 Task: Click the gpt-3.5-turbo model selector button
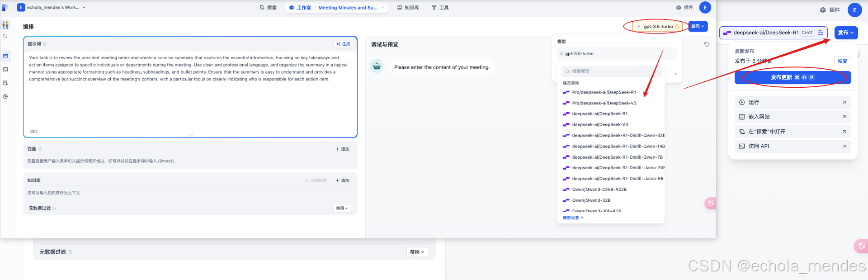pyautogui.click(x=658, y=26)
